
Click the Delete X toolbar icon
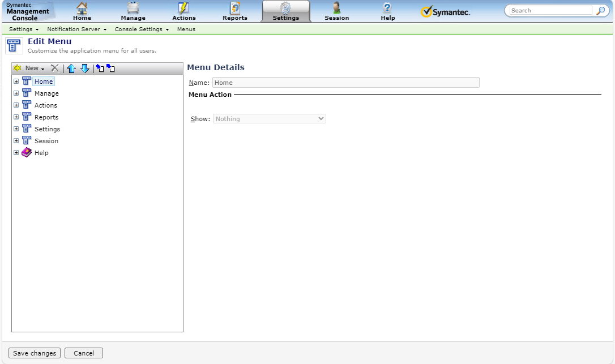point(55,68)
